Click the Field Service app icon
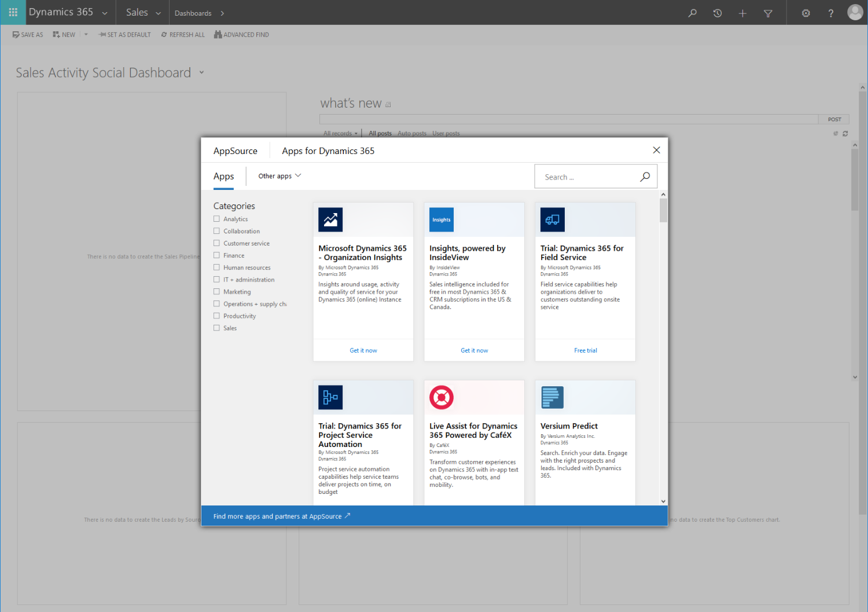 (553, 219)
